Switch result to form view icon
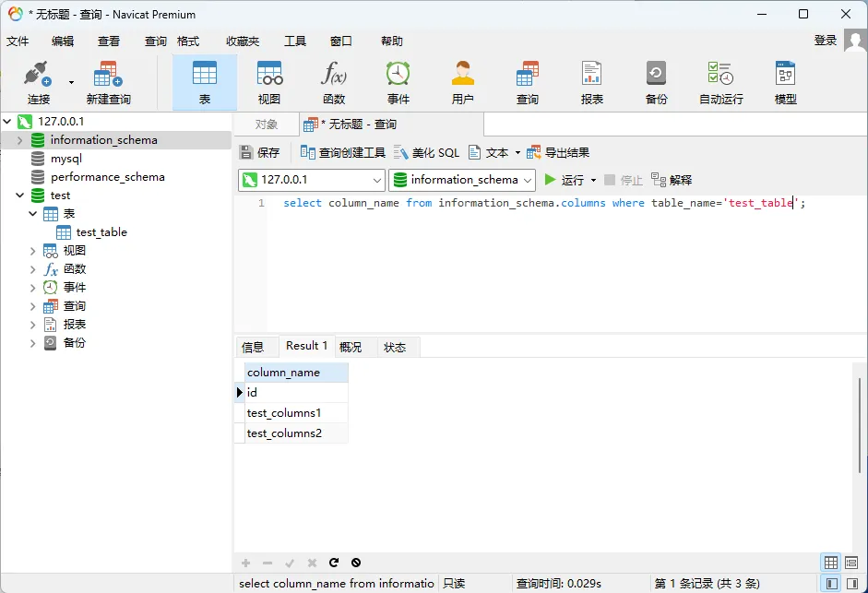Screen dimensions: 868x593 [x=852, y=563]
